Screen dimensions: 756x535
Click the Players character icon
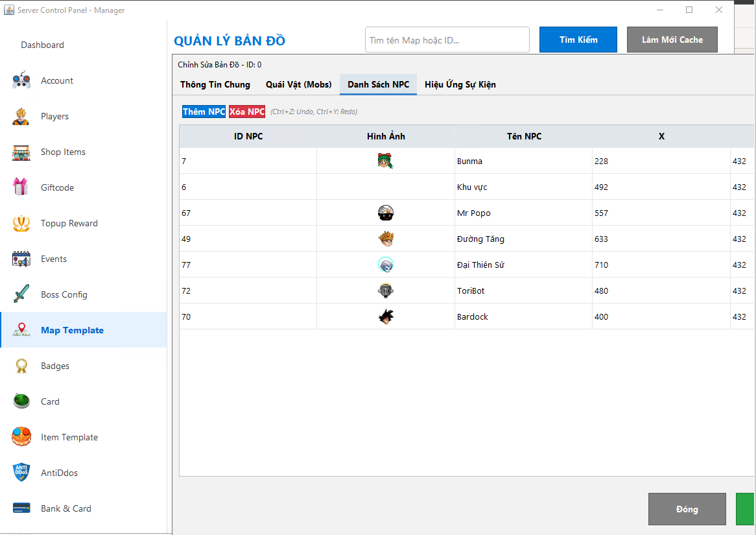[21, 116]
